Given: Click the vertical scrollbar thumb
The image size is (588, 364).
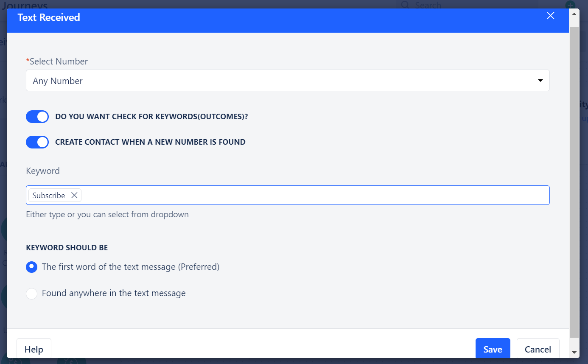Looking at the screenshot, I should 574,182.
